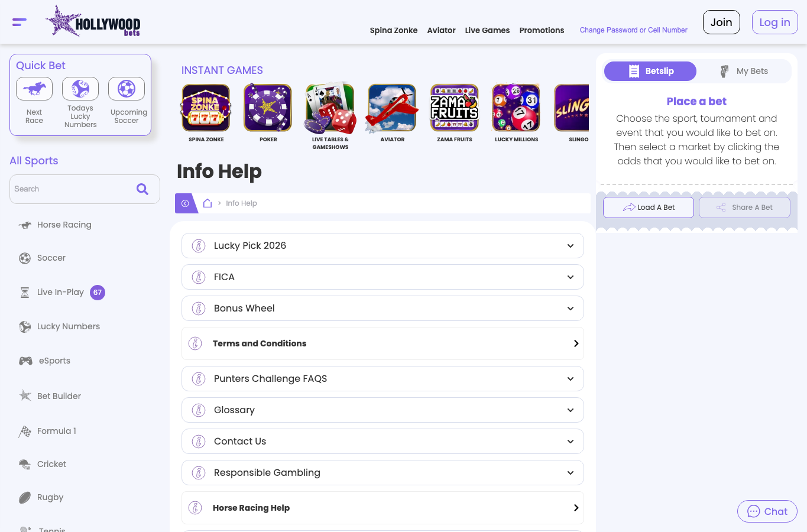
Task: Launch the Poker game tile
Action: (x=268, y=108)
